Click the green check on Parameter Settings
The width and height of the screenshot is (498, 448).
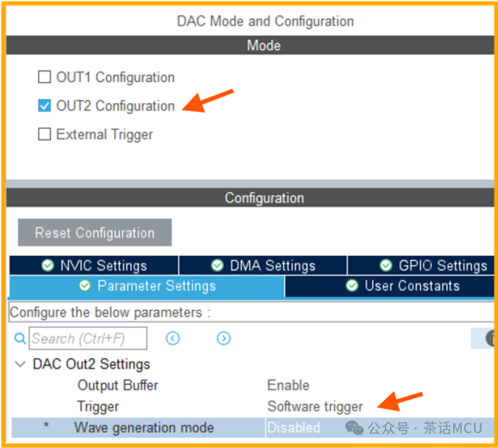(x=85, y=285)
